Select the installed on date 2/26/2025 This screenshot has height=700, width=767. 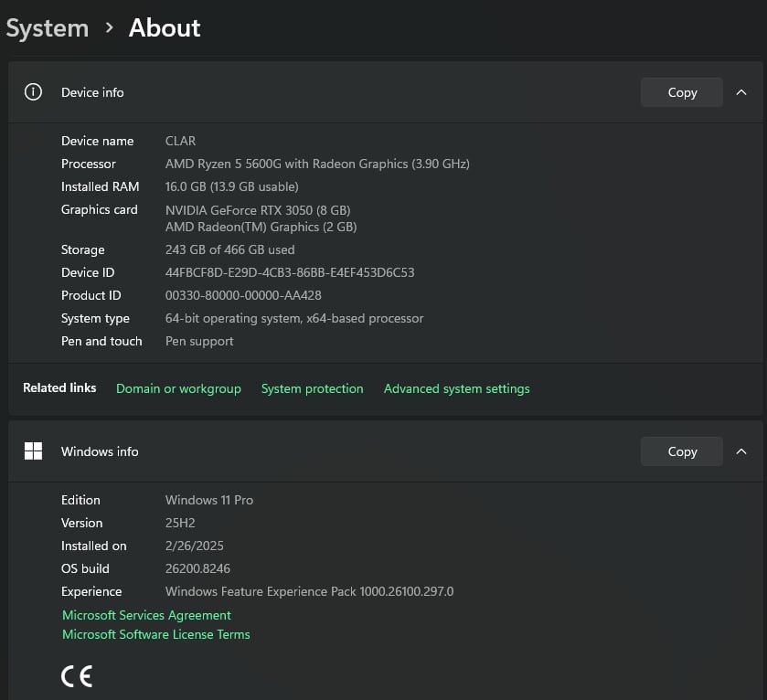point(194,546)
